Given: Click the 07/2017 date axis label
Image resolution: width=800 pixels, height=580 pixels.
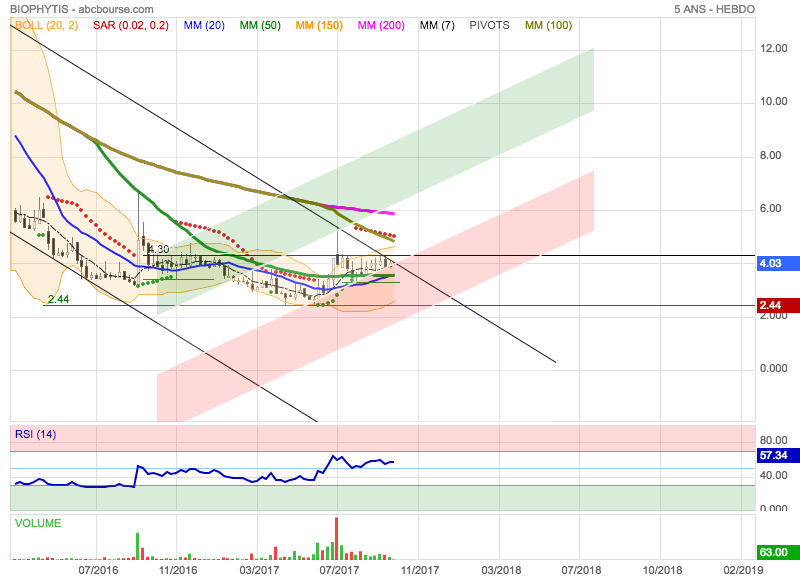Looking at the screenshot, I should pyautogui.click(x=339, y=570).
